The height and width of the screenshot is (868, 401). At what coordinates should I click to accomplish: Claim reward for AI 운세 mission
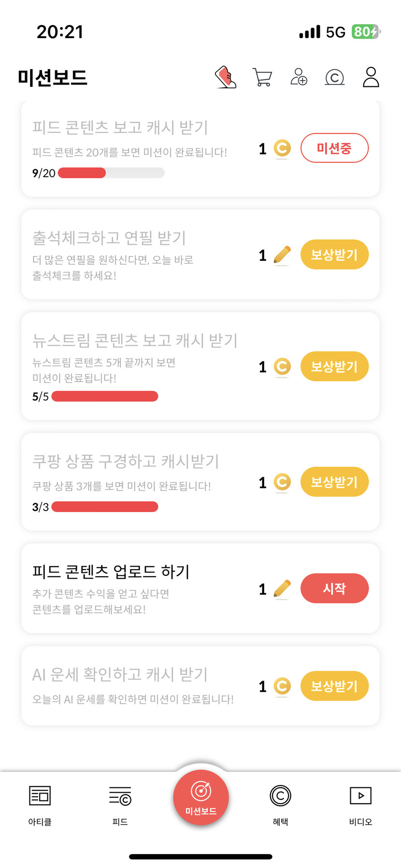334,686
